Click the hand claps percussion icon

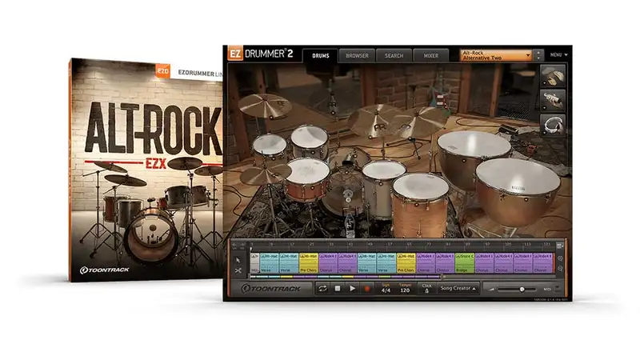(553, 75)
